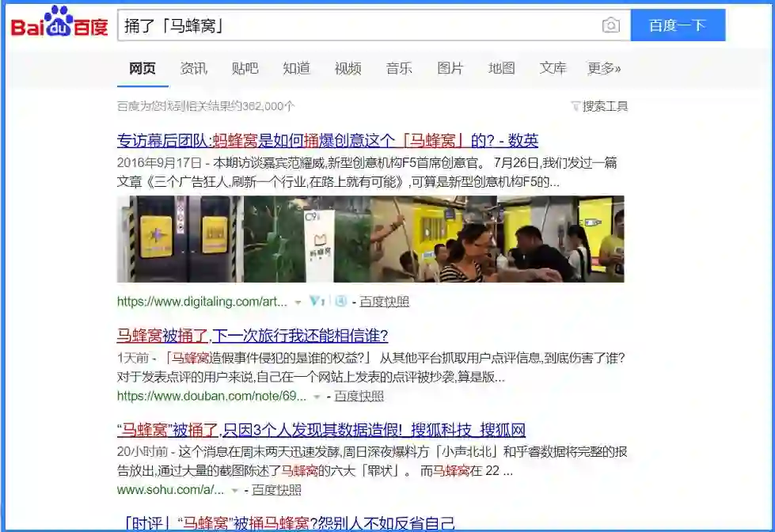This screenshot has width=775, height=532.
Task: Open result 马蜂窝被捅了 搜狐科技 搜狐网
Action: pyautogui.click(x=321, y=430)
